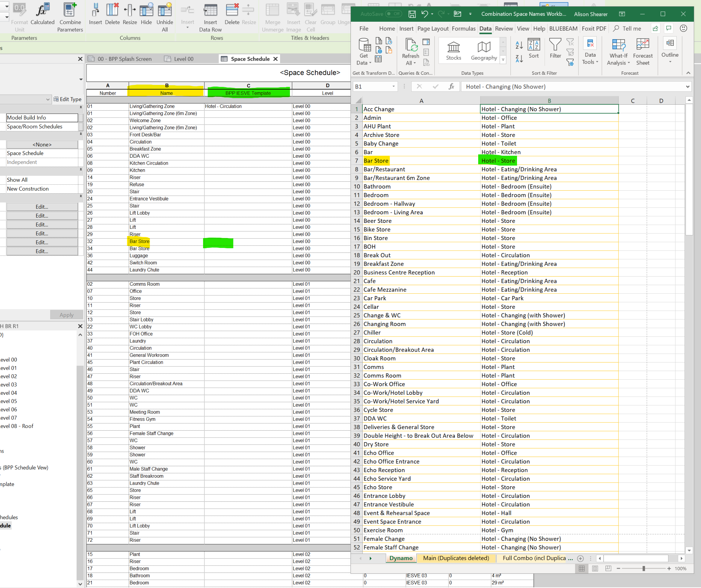Click the Edit Type button
This screenshot has width=701, height=588.
[x=67, y=99]
